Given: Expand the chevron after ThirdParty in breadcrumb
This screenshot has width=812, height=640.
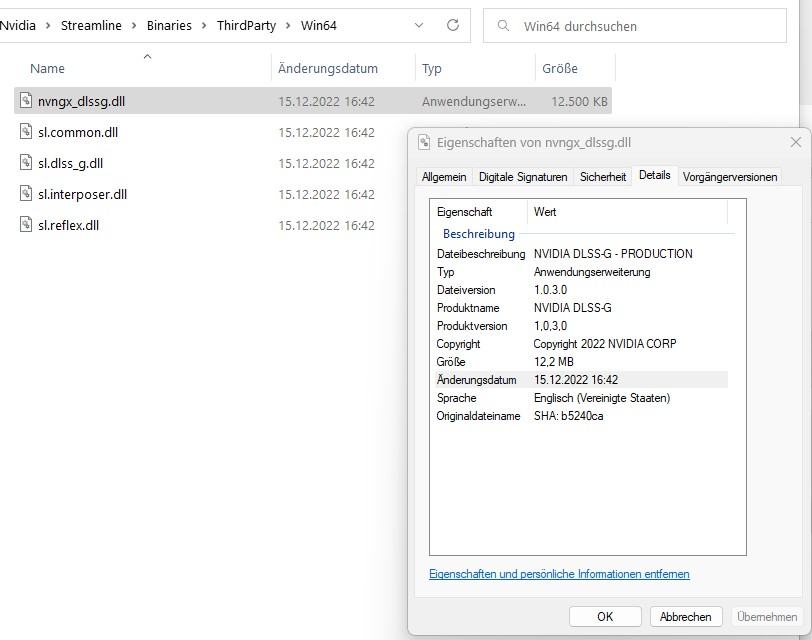Looking at the screenshot, I should 288,26.
